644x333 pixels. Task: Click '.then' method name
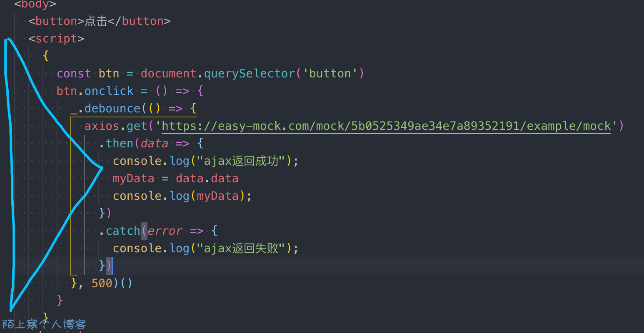tap(116, 143)
